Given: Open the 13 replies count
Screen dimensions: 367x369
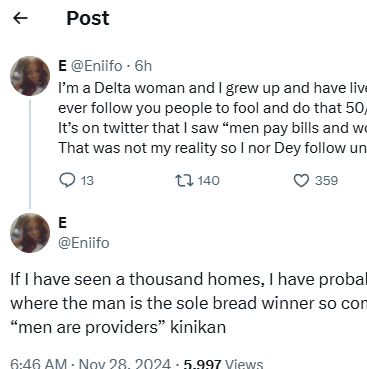Looking at the screenshot, I should click(87, 181).
